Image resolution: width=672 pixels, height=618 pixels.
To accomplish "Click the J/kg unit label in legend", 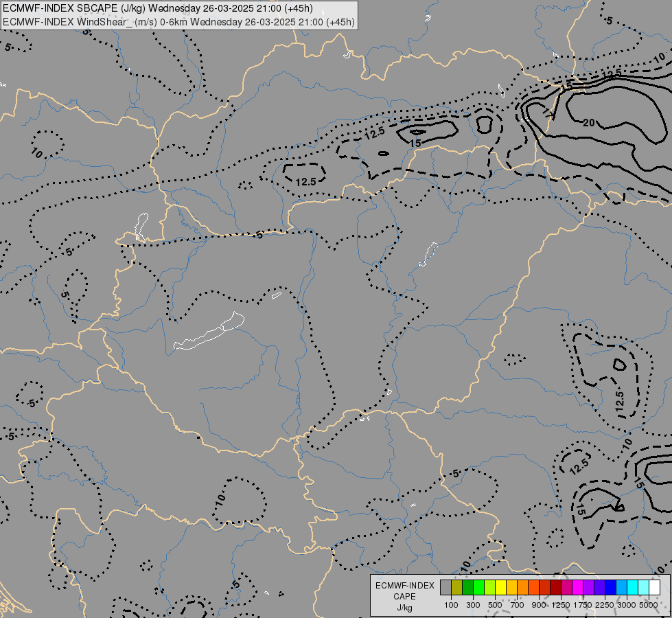I will [404, 608].
